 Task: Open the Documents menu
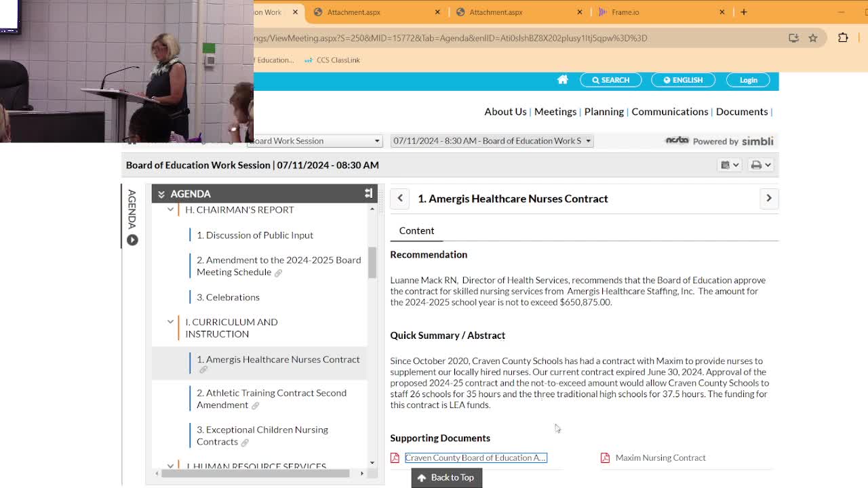742,112
